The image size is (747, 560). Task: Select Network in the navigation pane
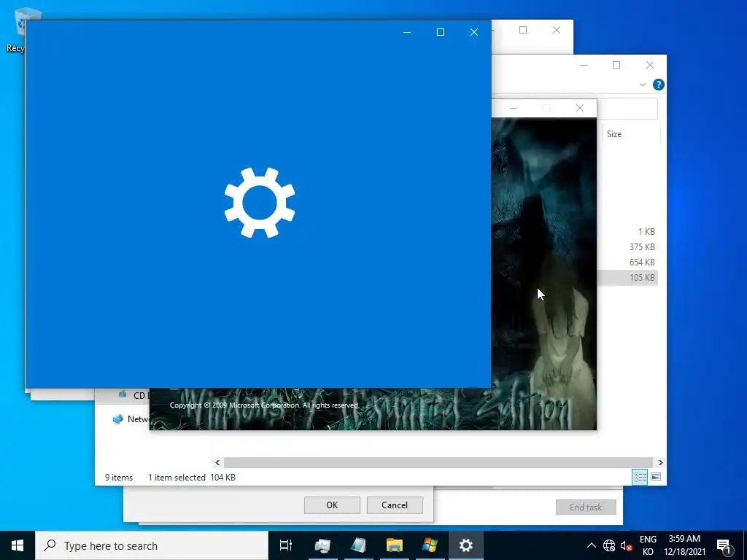pyautogui.click(x=131, y=419)
